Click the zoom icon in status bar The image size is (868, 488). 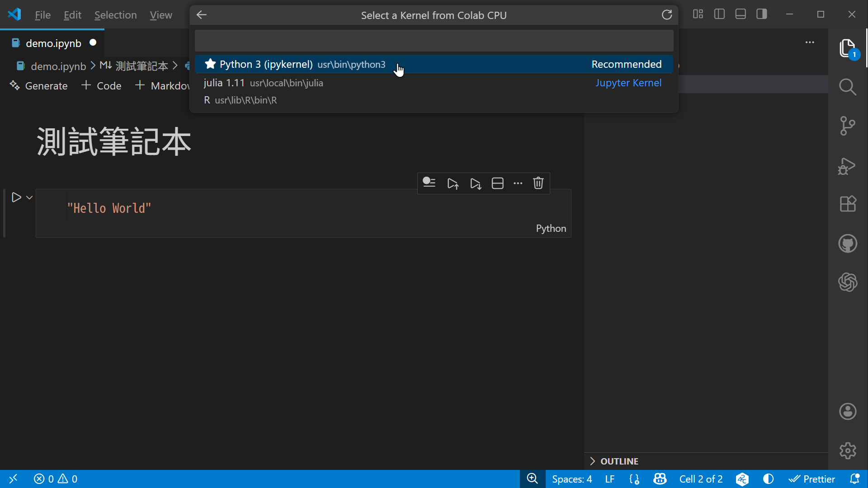(533, 479)
